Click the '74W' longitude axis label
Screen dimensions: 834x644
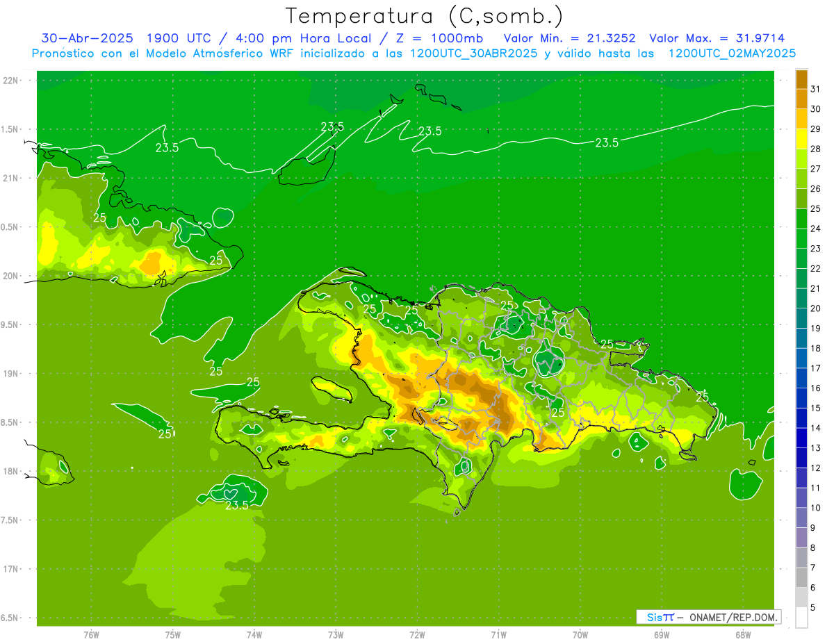[254, 634]
